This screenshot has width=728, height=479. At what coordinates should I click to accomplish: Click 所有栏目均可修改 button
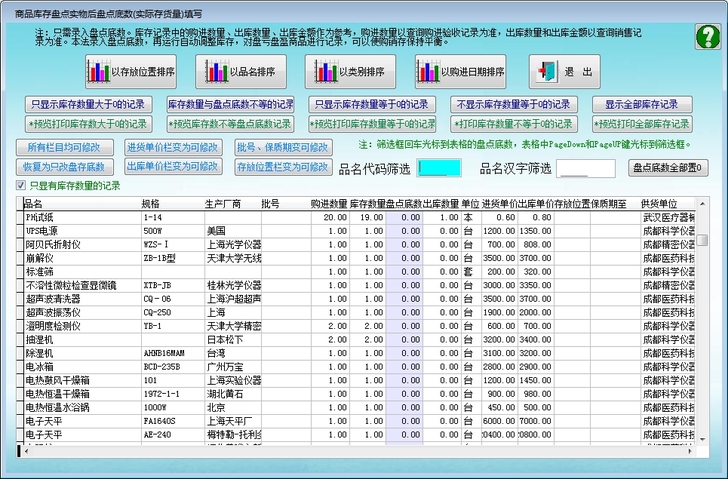[65, 147]
